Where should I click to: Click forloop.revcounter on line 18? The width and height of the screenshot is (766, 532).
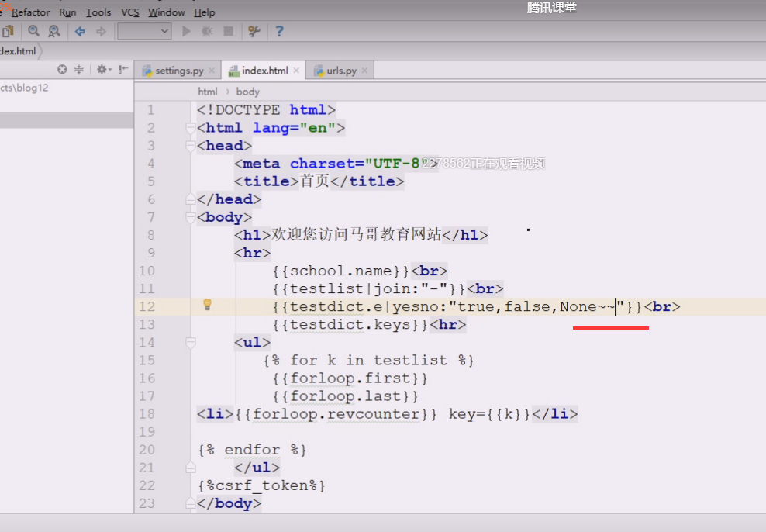coord(336,414)
